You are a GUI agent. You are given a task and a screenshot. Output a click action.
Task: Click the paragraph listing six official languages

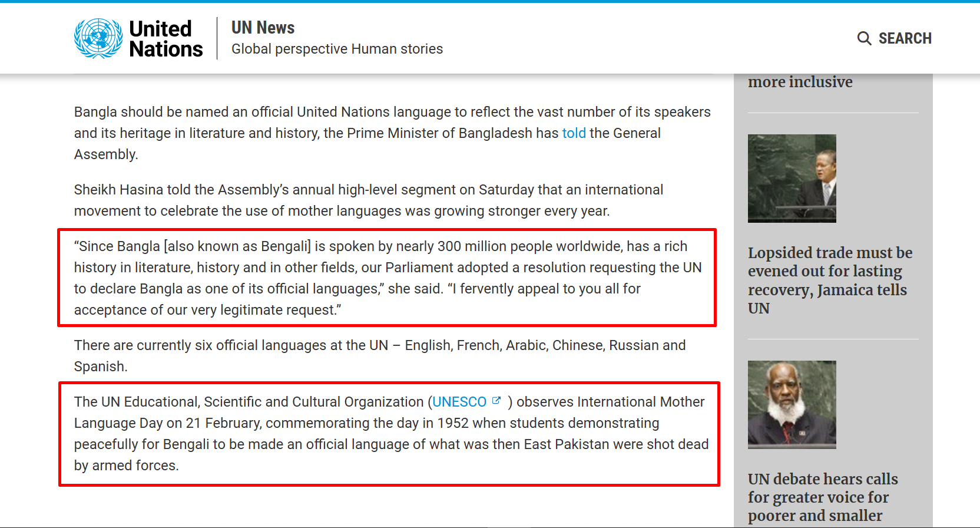coord(380,356)
